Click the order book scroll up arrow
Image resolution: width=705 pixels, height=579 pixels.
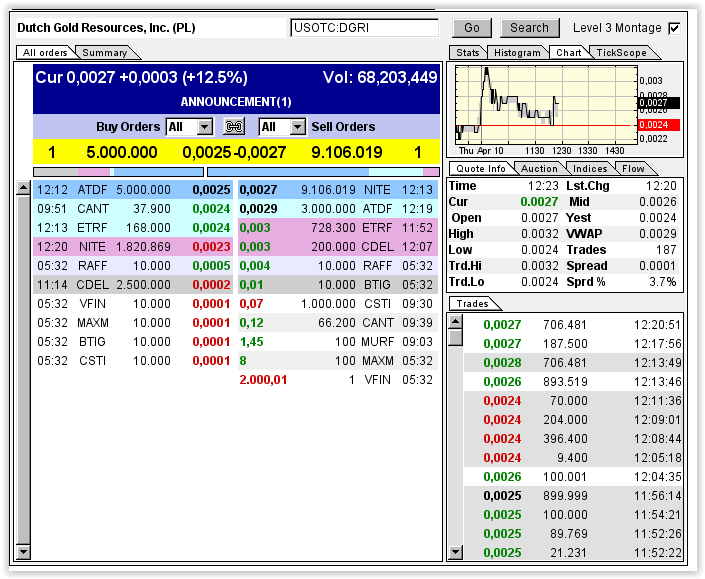click(23, 187)
